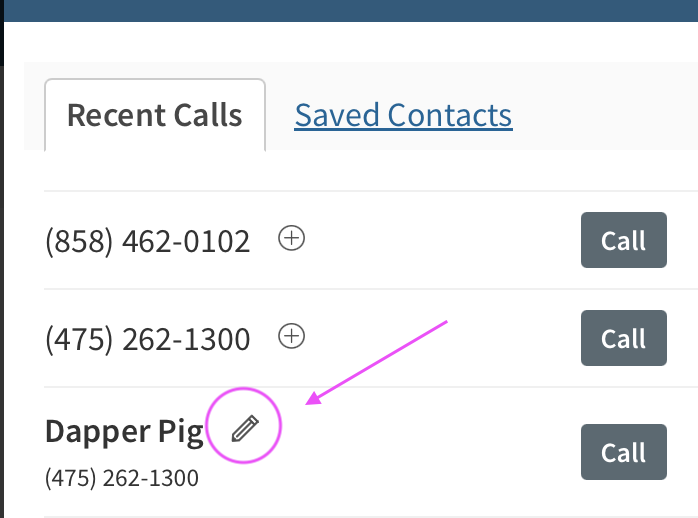Call the (858) 462-0102 number
Image resolution: width=698 pixels, height=518 pixels.
tap(623, 240)
